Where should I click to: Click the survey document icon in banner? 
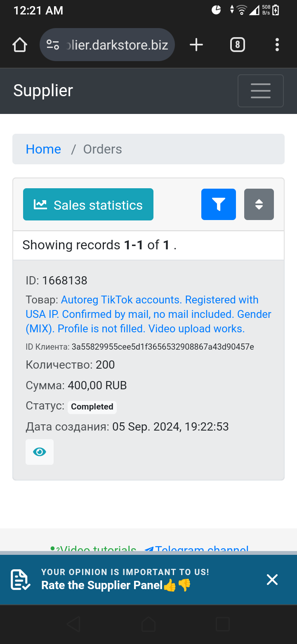pyautogui.click(x=20, y=580)
